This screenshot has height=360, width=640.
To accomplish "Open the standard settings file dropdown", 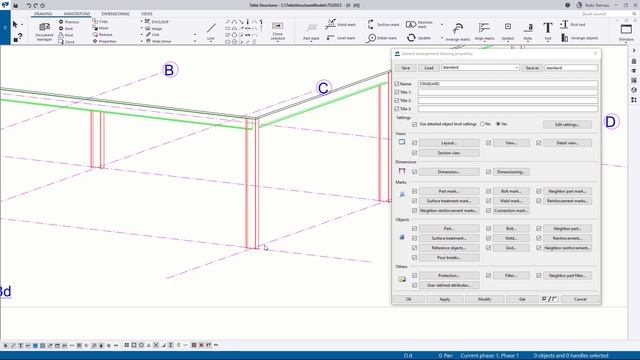I will point(516,68).
